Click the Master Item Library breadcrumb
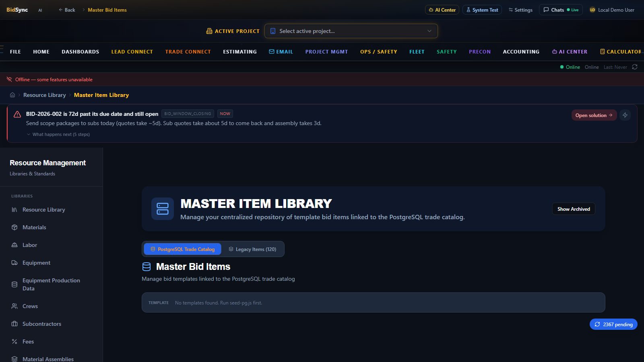 click(101, 95)
